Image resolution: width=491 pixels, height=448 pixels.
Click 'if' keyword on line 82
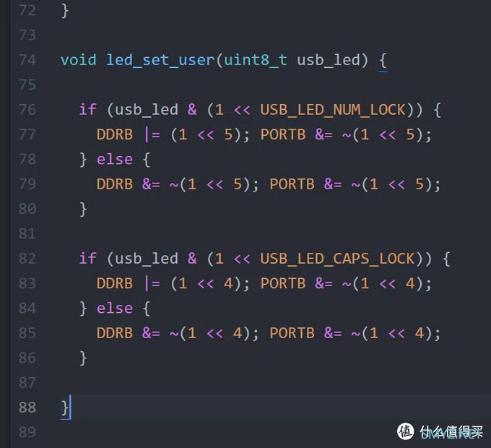click(x=87, y=259)
